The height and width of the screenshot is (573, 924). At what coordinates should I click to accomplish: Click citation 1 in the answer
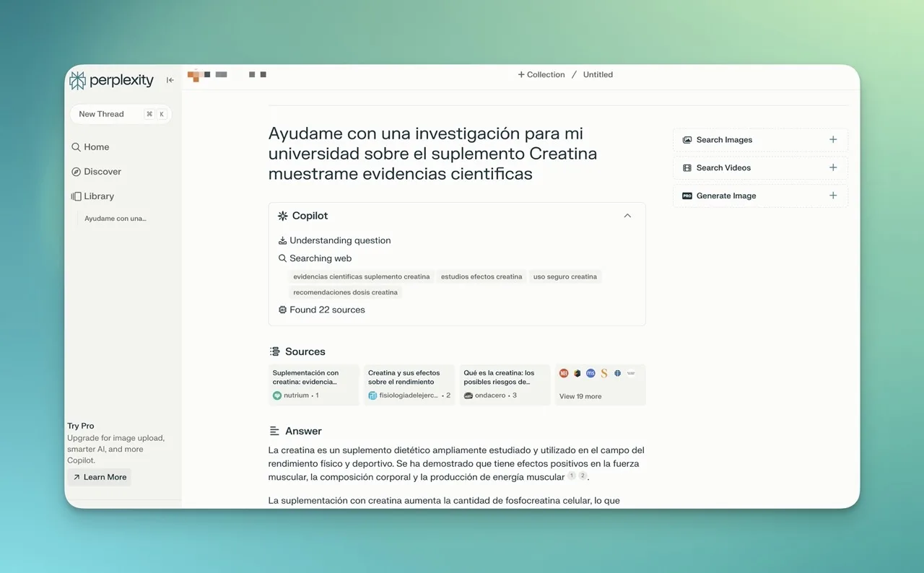[x=572, y=476]
